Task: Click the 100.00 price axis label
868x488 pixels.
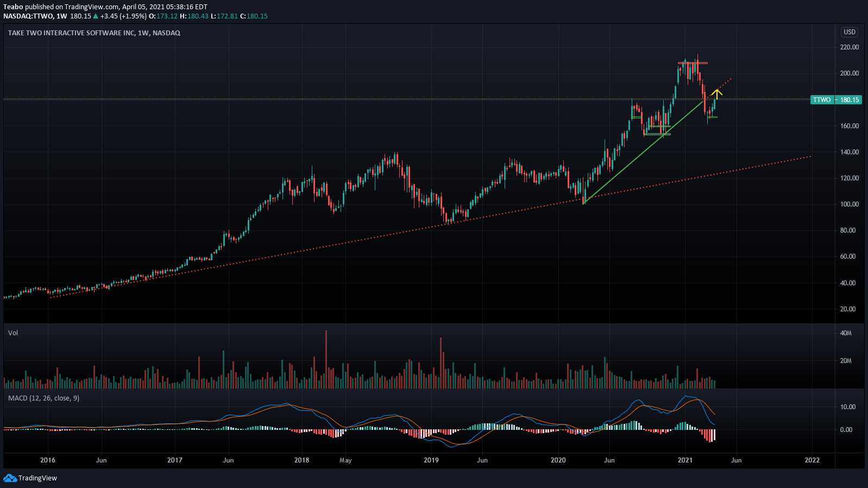Action: click(x=850, y=204)
